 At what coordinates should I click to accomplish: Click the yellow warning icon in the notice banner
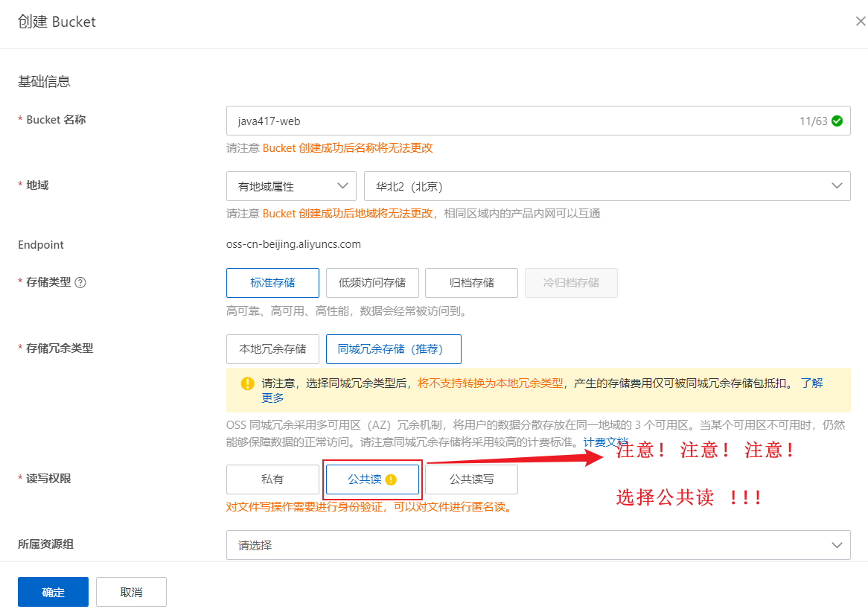[x=247, y=383]
